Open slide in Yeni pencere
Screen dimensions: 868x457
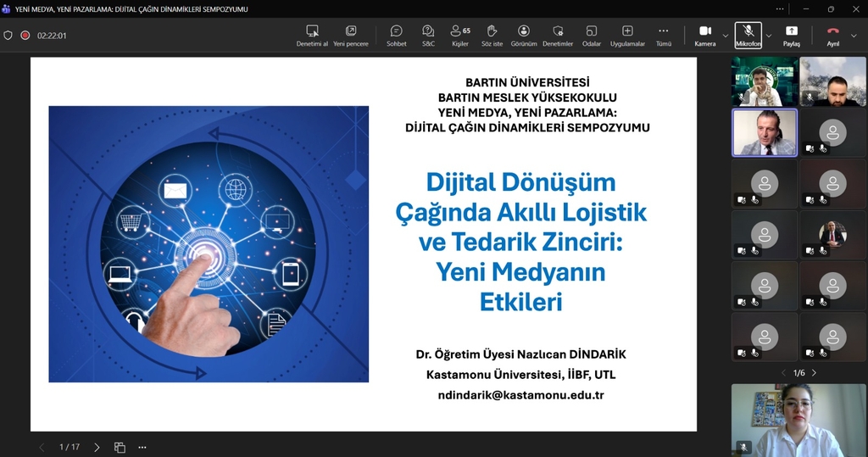click(x=351, y=35)
